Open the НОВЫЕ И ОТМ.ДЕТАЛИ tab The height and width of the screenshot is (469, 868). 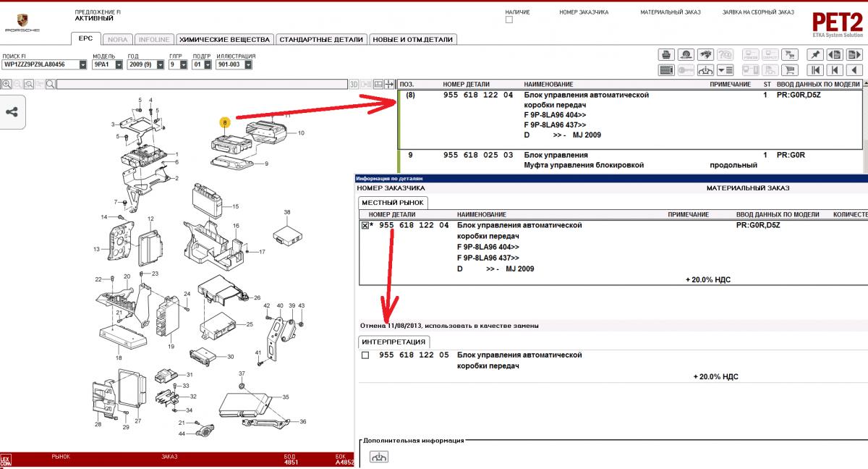click(412, 40)
